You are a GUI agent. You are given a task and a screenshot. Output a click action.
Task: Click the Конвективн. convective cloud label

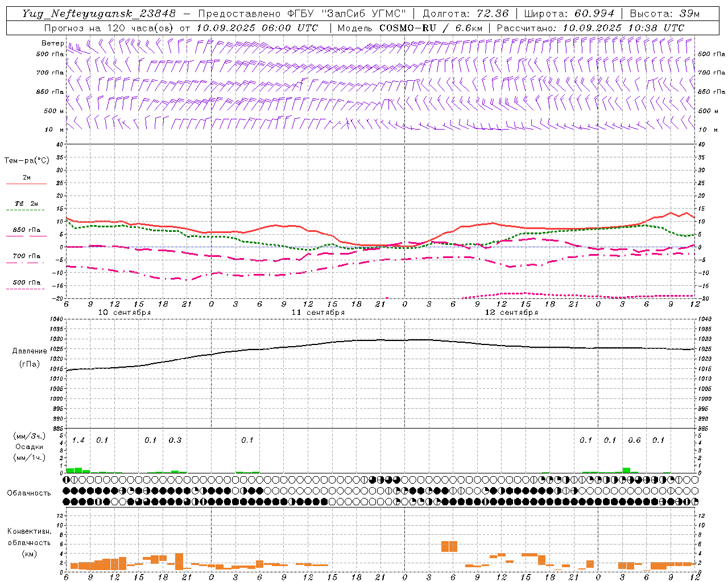click(29, 531)
